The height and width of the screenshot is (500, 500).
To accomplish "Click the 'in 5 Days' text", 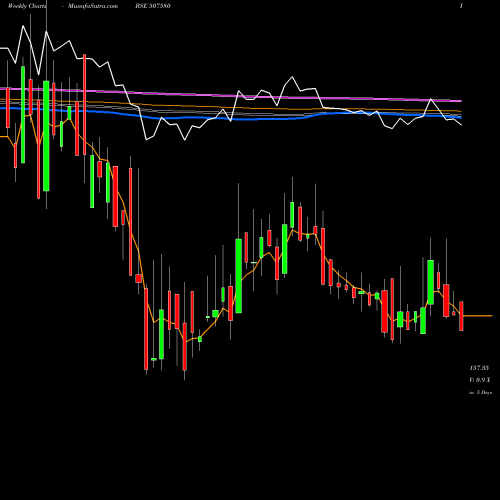I will tap(480, 392).
